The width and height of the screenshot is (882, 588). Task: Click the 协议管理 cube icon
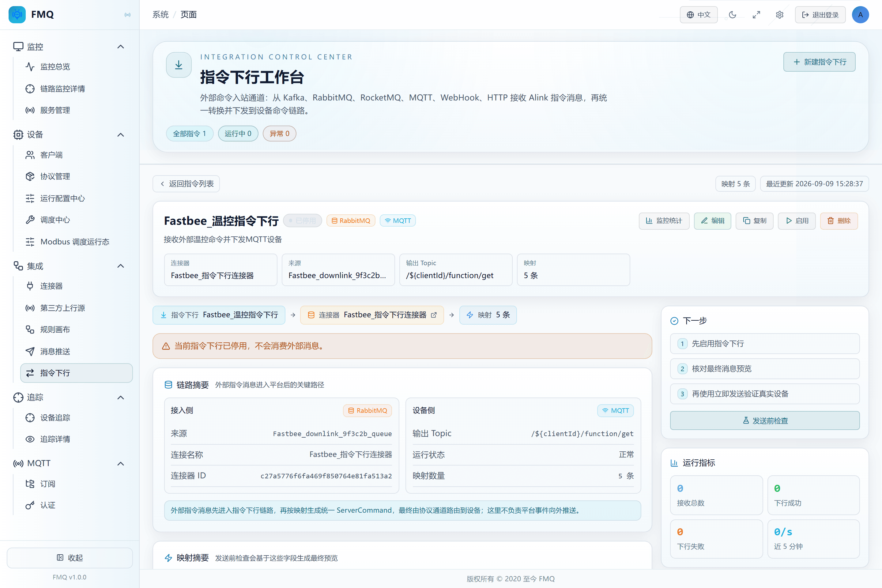pyautogui.click(x=30, y=177)
